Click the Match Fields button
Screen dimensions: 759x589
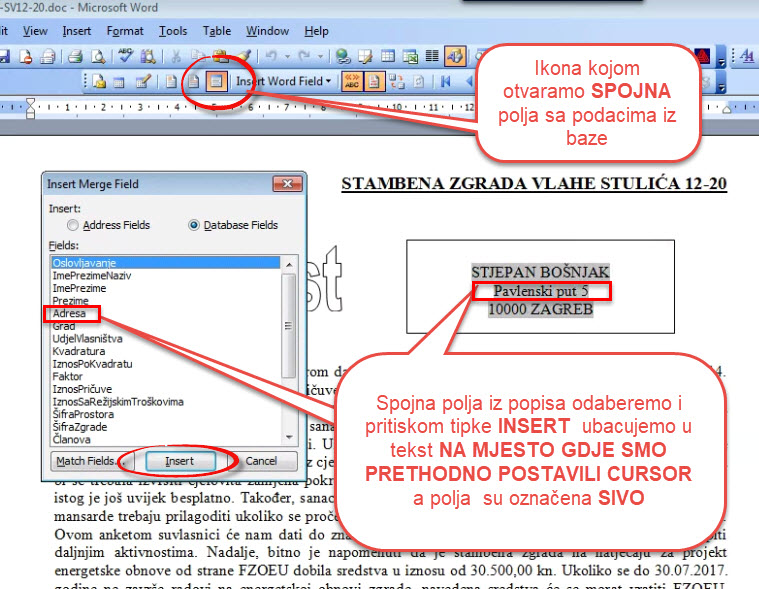(x=86, y=461)
